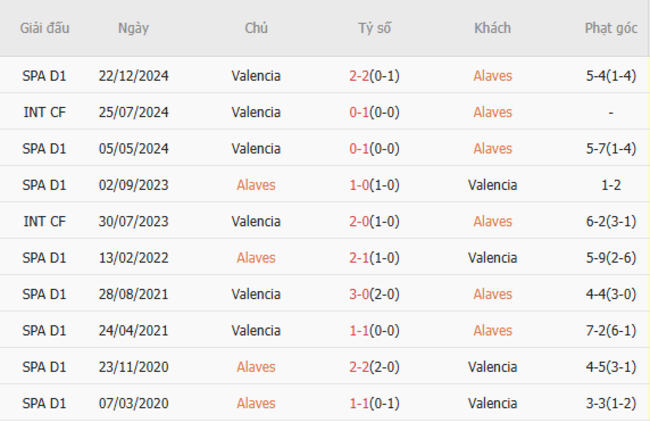Click away team Alaves in 24/04/2021 match
650x431 pixels.
tap(492, 330)
